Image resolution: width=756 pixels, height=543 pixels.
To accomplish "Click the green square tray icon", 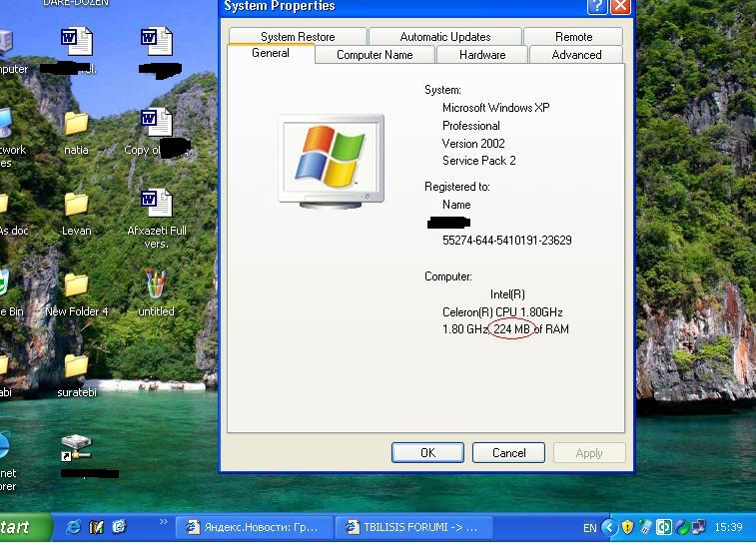I will tap(663, 527).
